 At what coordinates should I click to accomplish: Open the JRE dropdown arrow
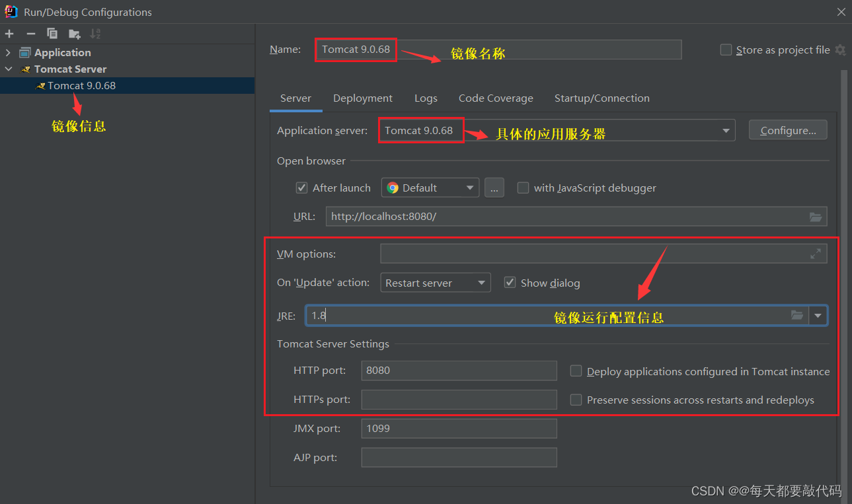tap(818, 316)
